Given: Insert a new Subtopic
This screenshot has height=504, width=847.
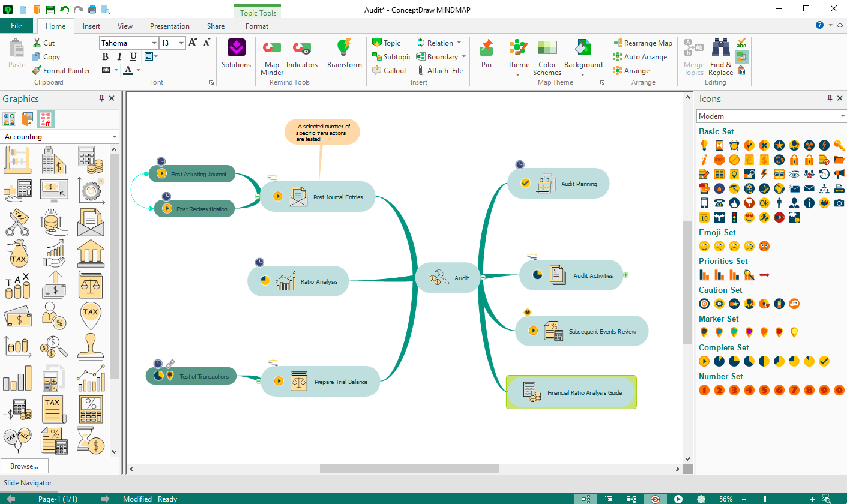Looking at the screenshot, I should point(391,56).
